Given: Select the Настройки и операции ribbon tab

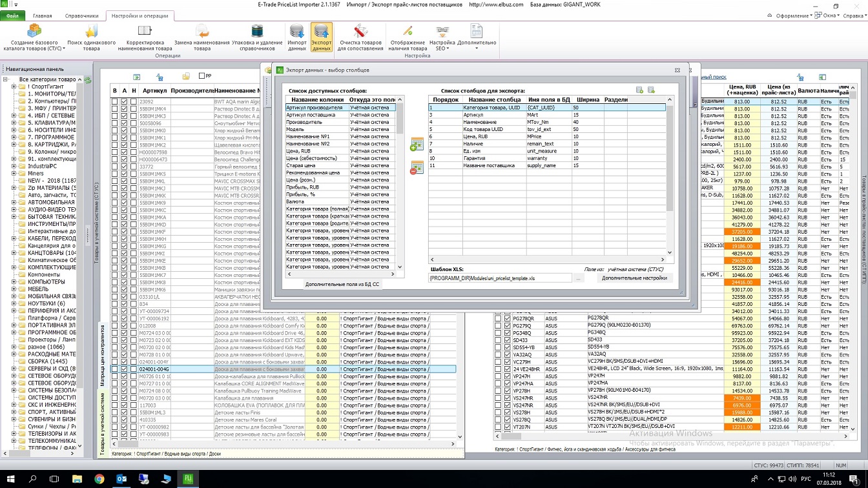Looking at the screenshot, I should pos(139,15).
